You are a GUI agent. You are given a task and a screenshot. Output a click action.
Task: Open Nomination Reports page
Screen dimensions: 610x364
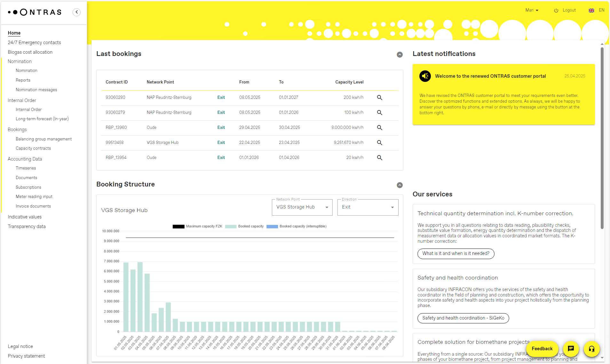(23, 80)
